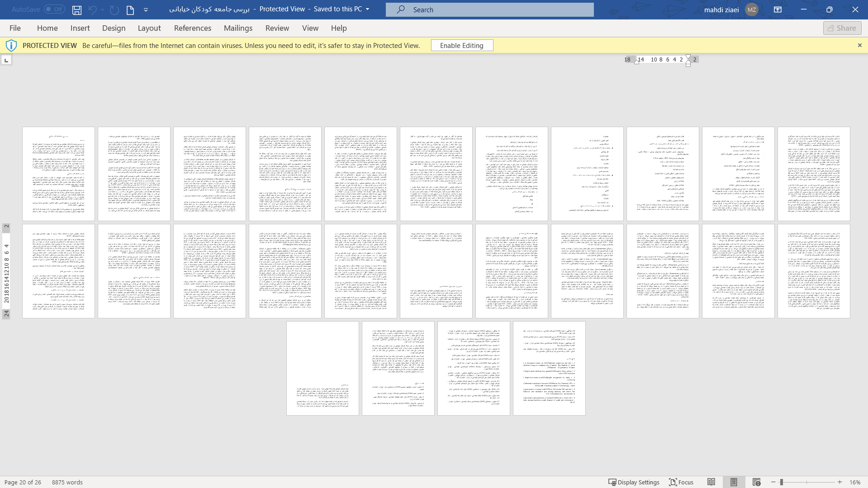Viewport: 868px width, 488px height.
Task: Dismiss the Protected View message bar
Action: click(x=860, y=45)
